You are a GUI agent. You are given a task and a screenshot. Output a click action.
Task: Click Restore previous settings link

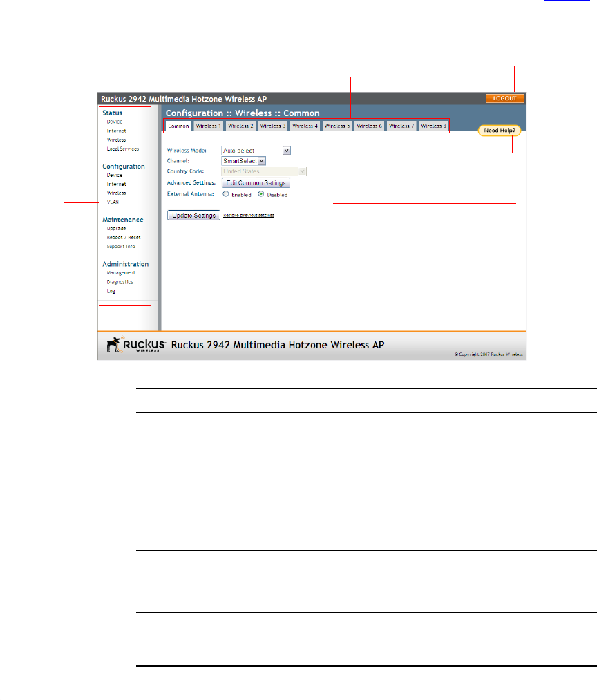[248, 215]
